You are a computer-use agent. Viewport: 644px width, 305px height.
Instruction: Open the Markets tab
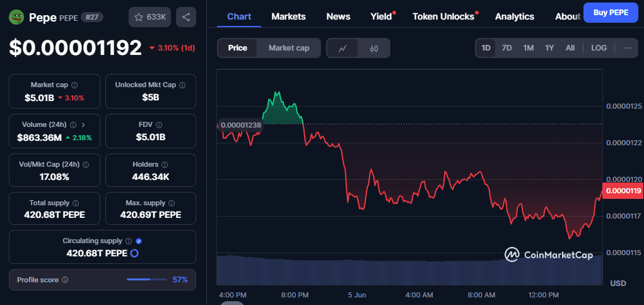tap(288, 16)
